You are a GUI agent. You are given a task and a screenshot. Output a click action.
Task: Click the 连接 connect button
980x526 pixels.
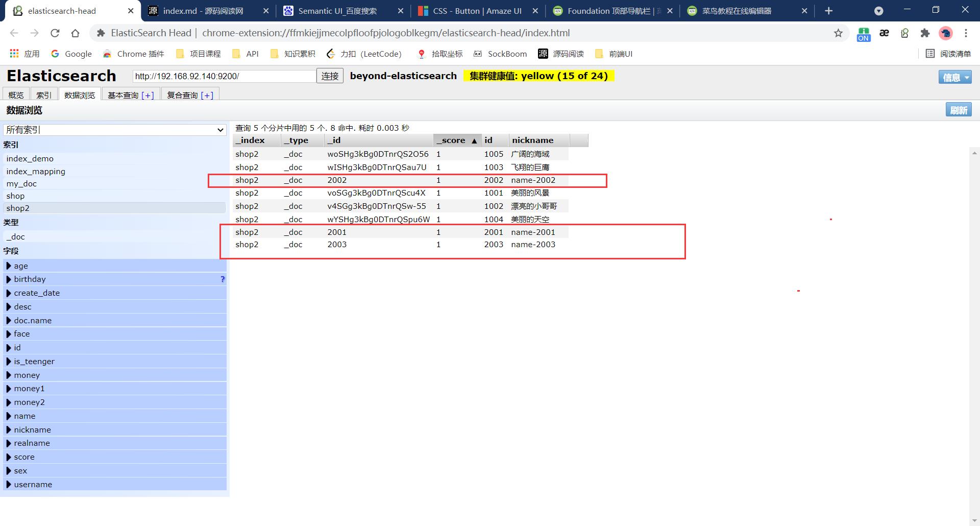click(x=330, y=76)
